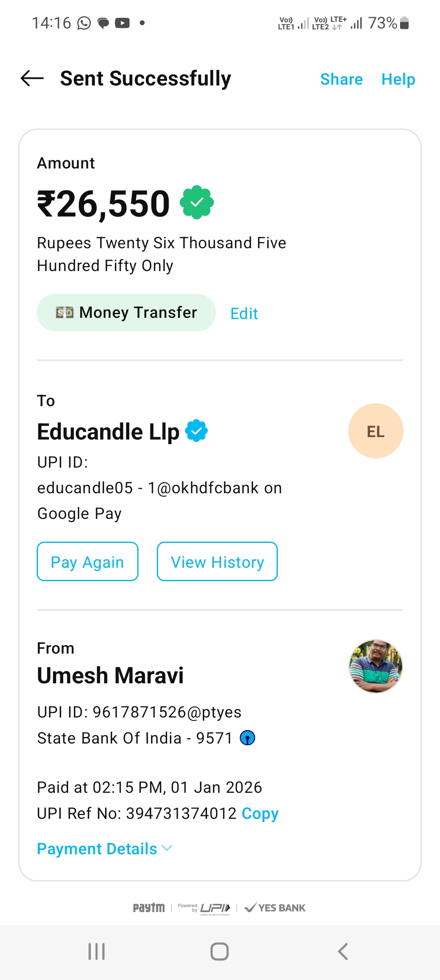Tap the YES BANK logo in footer
The image size is (440, 980).
click(275, 908)
